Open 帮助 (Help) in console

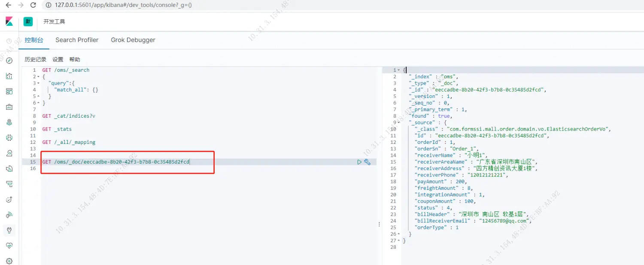[75, 60]
